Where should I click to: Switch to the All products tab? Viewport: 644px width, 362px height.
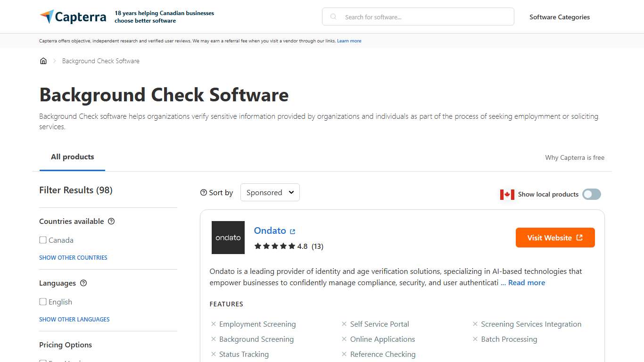tap(72, 157)
